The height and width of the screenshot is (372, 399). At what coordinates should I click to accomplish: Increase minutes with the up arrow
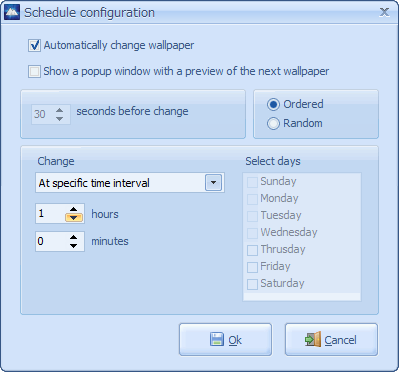point(73,237)
